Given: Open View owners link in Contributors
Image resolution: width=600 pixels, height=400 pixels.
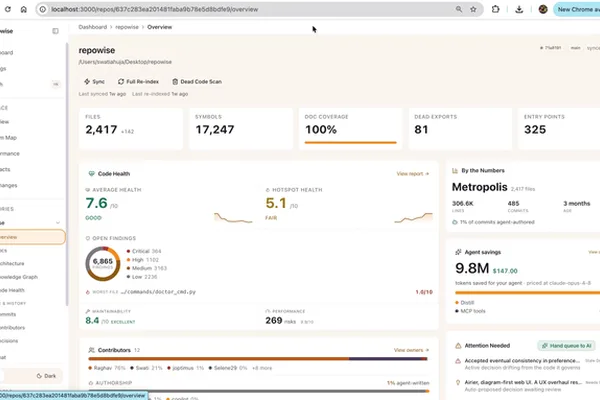Looking at the screenshot, I should tap(411, 350).
